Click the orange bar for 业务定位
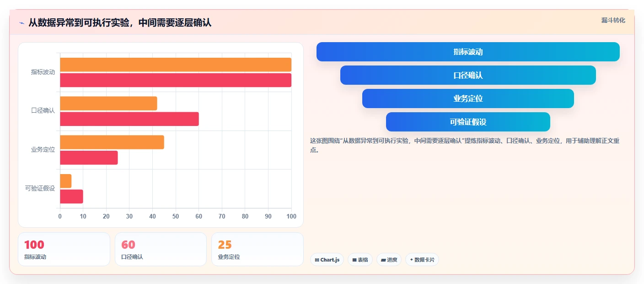The height and width of the screenshot is (284, 644). click(x=112, y=142)
